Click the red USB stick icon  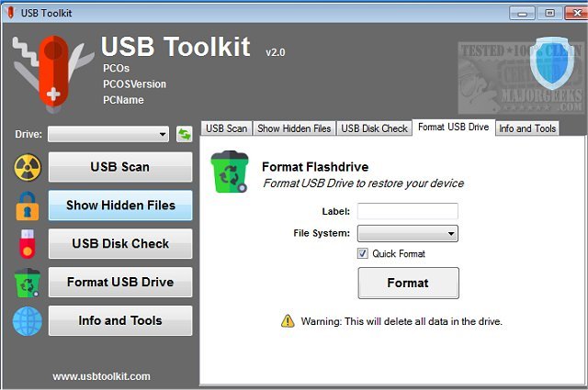(x=28, y=244)
